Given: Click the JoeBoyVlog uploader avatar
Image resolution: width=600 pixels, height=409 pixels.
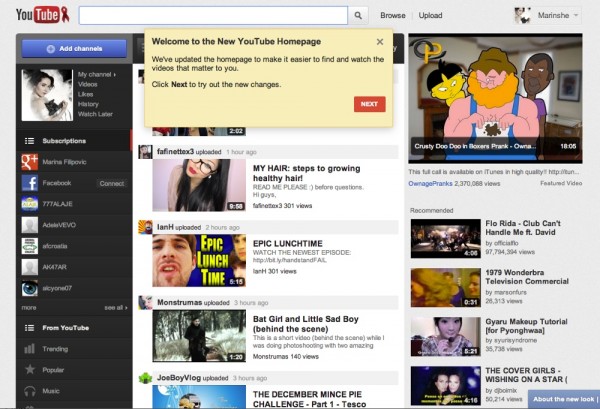Looking at the screenshot, I should 145,378.
